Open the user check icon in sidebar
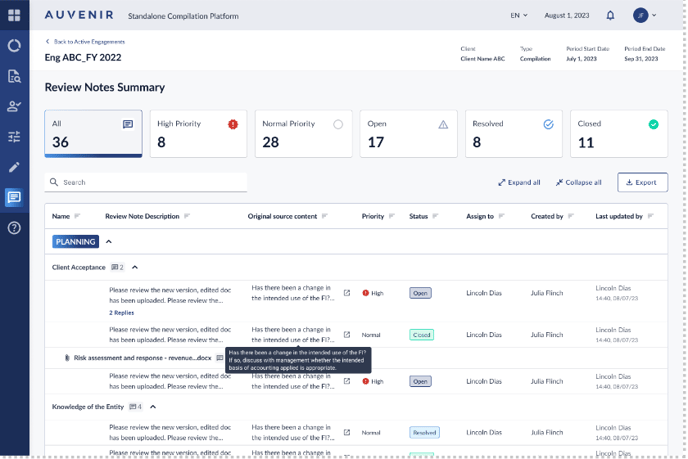This screenshot has width=688, height=459. coord(14,106)
